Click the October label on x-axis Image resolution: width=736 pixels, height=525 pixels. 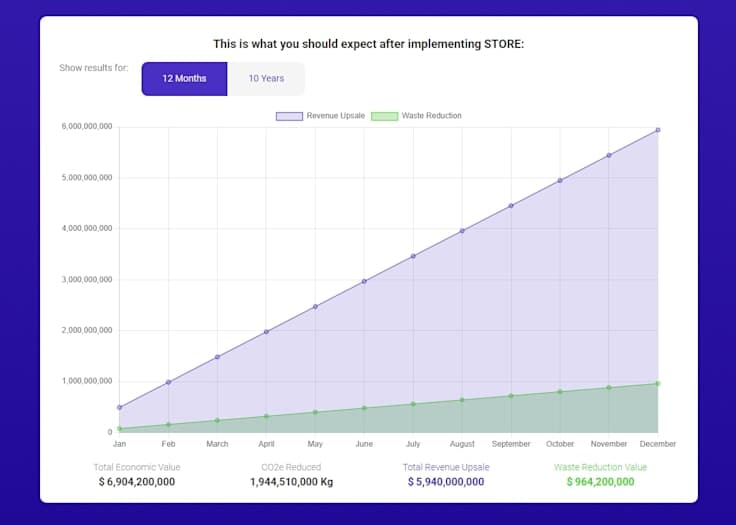click(560, 444)
